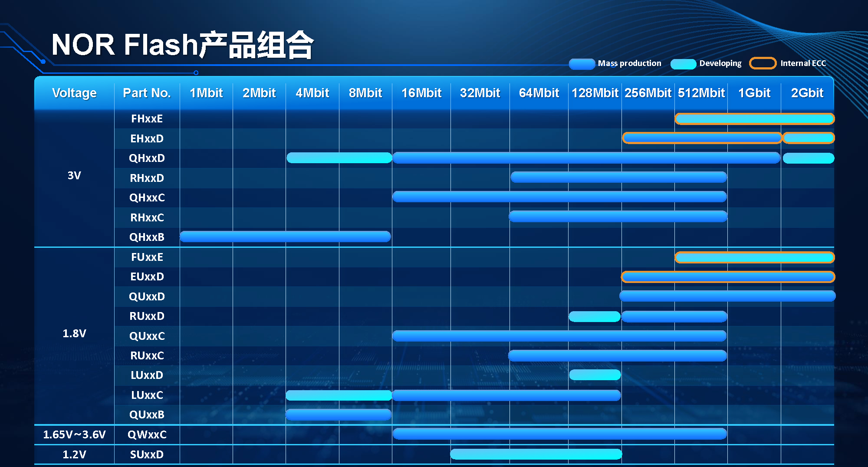Viewport: 868px width, 467px height.
Task: Click the 2Mbit column header
Action: [x=259, y=93]
